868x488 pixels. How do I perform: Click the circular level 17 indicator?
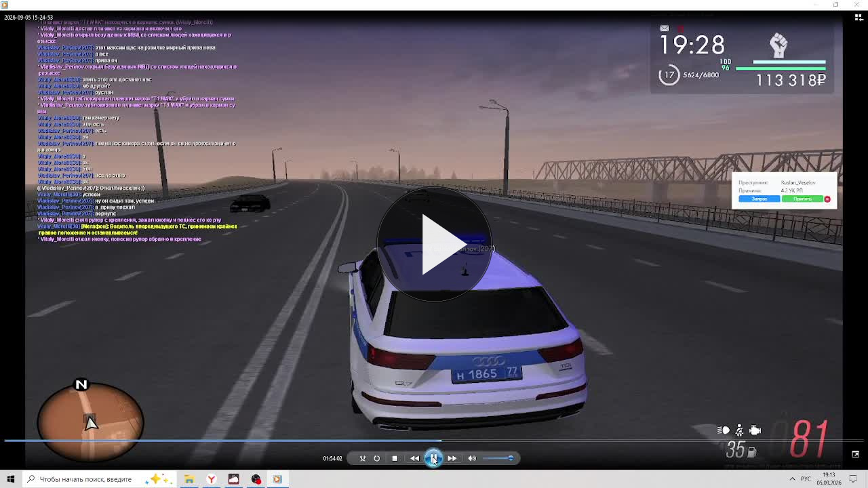tap(669, 75)
